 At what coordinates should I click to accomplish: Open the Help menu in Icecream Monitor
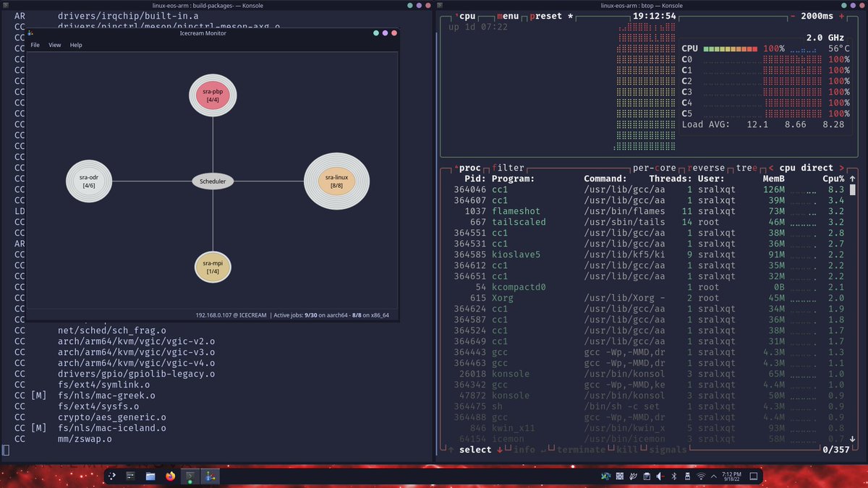[76, 45]
